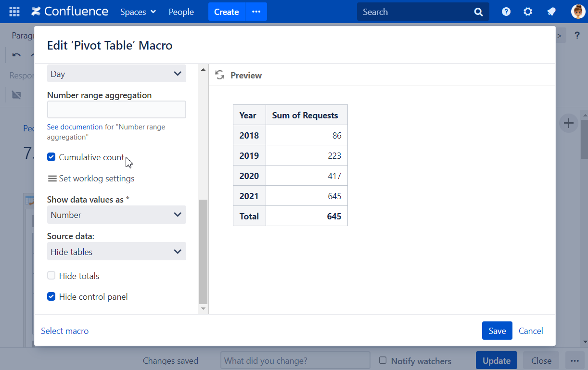Open the settings gear icon
The width and height of the screenshot is (588, 370).
pos(528,12)
